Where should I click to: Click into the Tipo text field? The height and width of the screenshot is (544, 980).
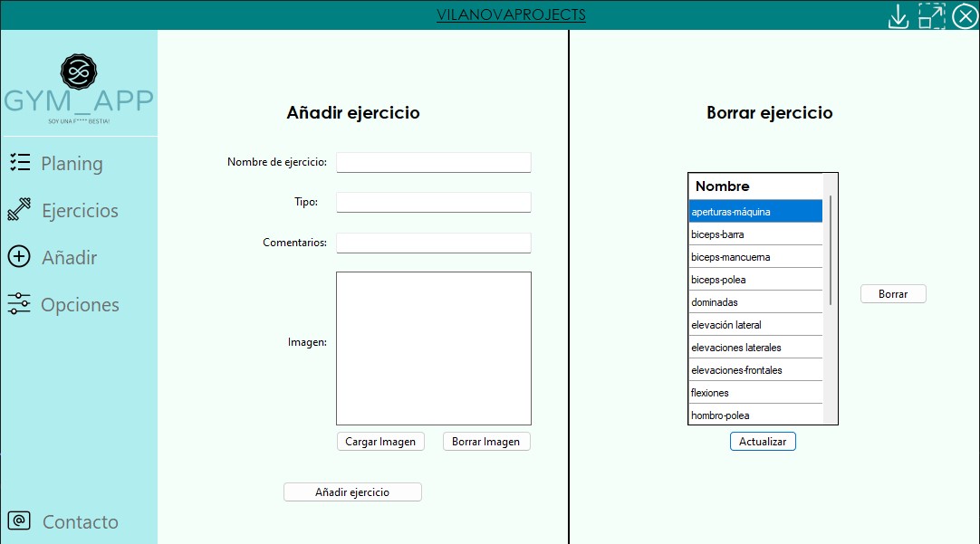(x=434, y=203)
